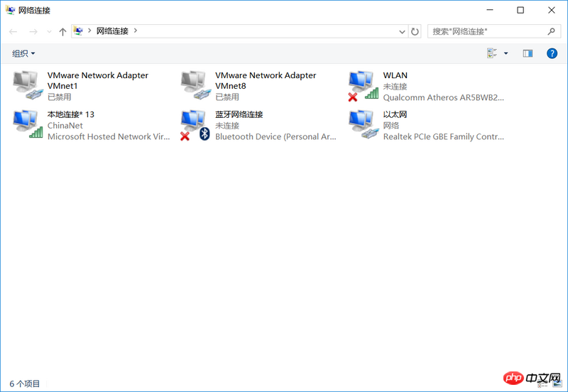The image size is (568, 392).
Task: Click '网络' status under 以太网
Action: (391, 126)
